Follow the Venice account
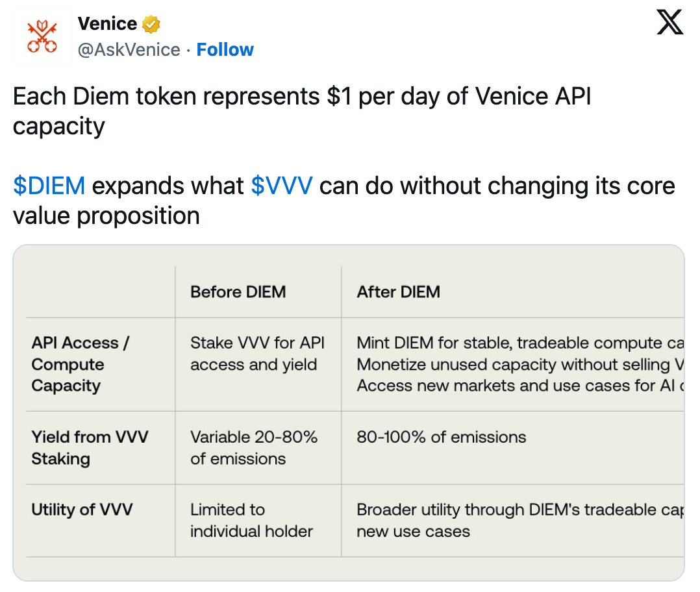 click(225, 50)
